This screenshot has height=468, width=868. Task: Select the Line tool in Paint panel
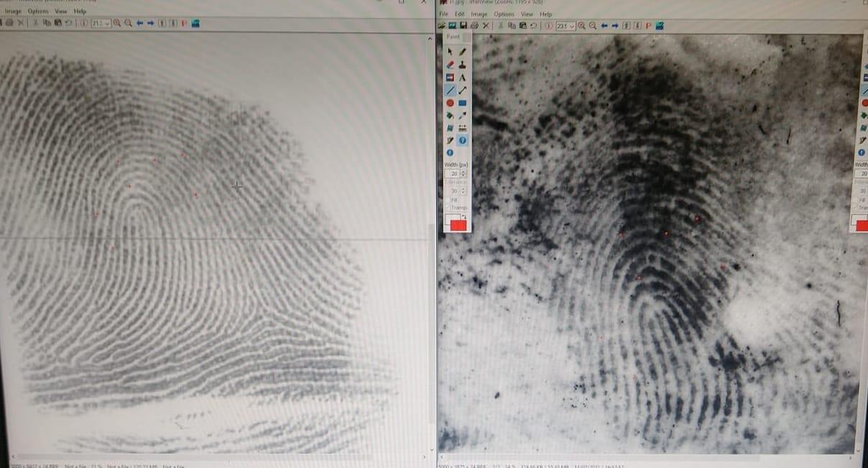[451, 91]
